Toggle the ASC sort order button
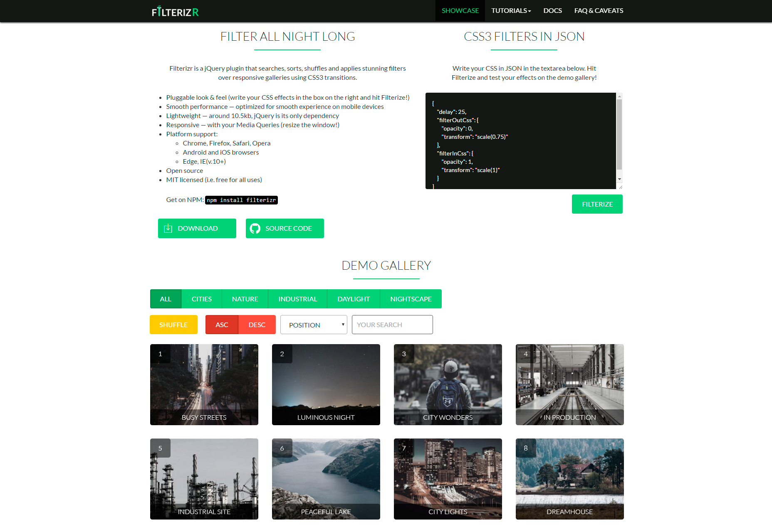Viewport: 772px width, 532px height. pyautogui.click(x=222, y=325)
